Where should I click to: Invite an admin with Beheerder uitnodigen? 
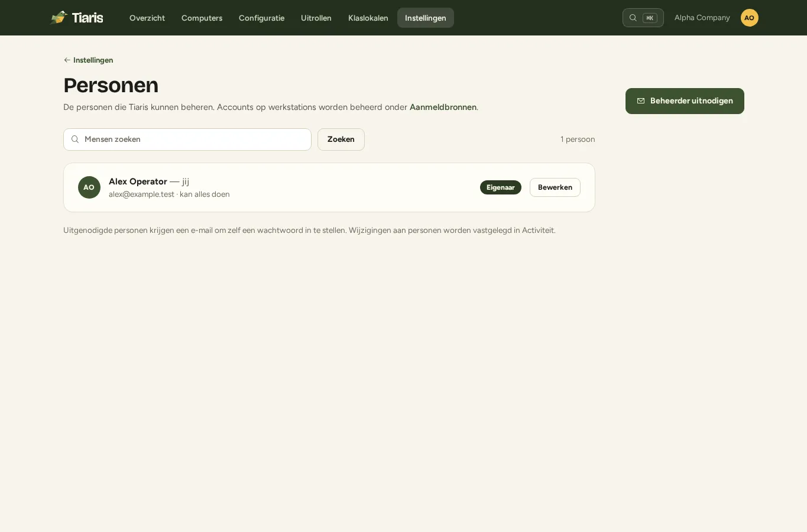tap(685, 101)
